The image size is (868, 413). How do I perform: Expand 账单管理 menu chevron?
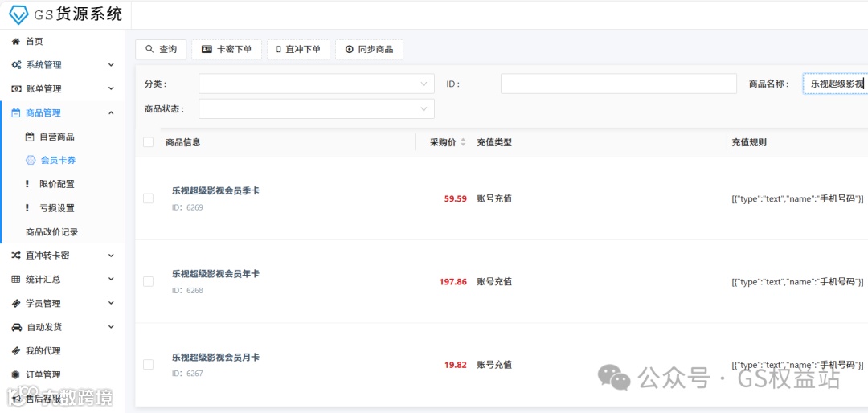tap(111, 88)
